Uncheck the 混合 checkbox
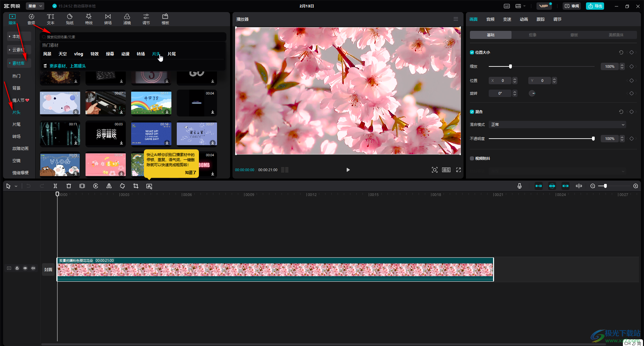 tap(472, 112)
